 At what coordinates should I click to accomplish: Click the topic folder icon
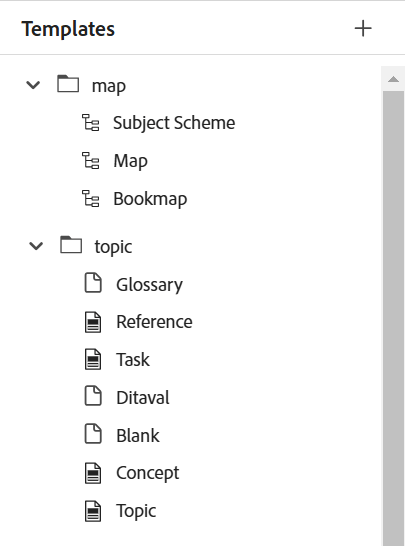(71, 245)
